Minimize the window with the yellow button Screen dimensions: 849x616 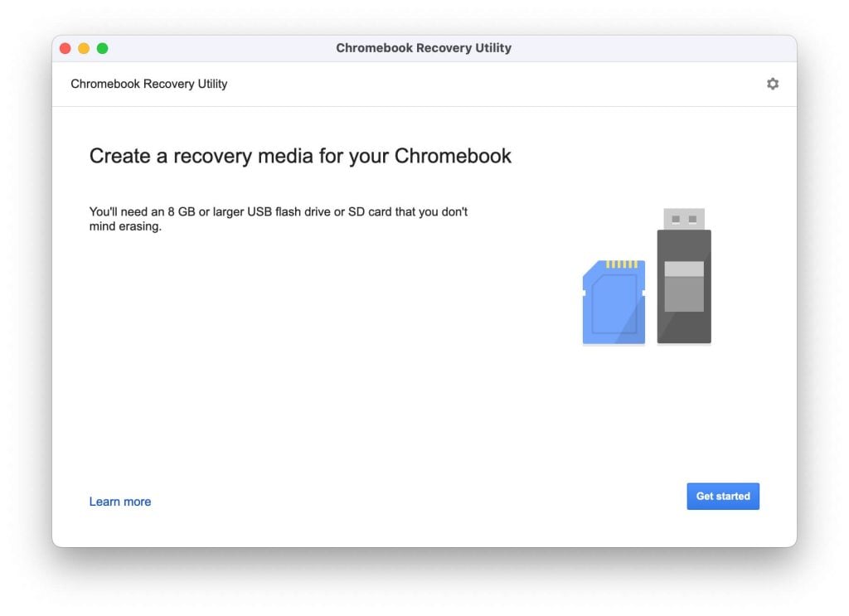(84, 48)
